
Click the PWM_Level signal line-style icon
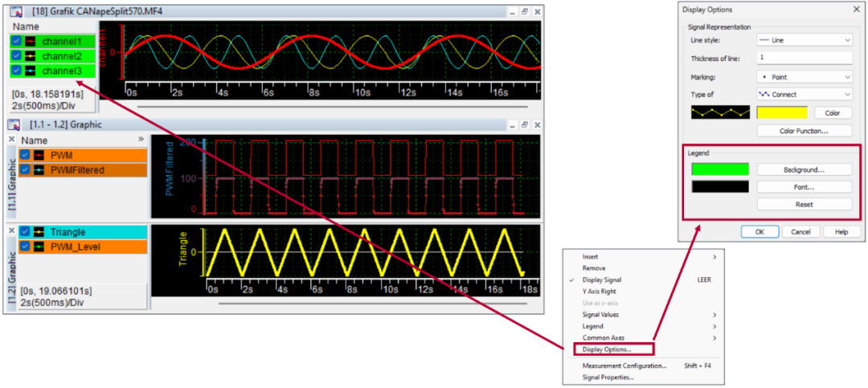[x=39, y=247]
